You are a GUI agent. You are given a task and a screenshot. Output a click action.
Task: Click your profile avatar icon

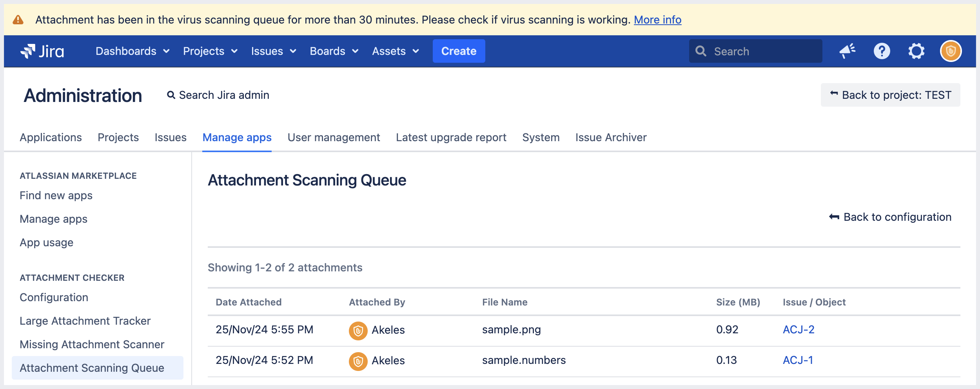[x=951, y=51]
